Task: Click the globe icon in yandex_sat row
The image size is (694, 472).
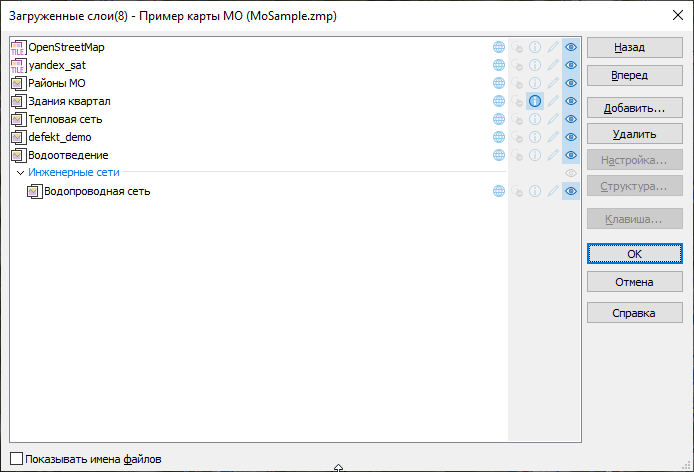Action: tap(499, 65)
